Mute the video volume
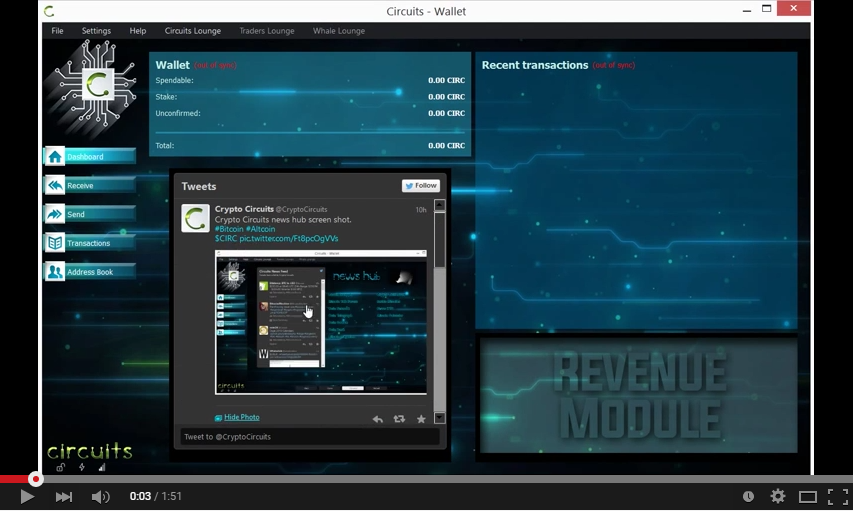Viewport: 853px width, 511px height. [101, 496]
